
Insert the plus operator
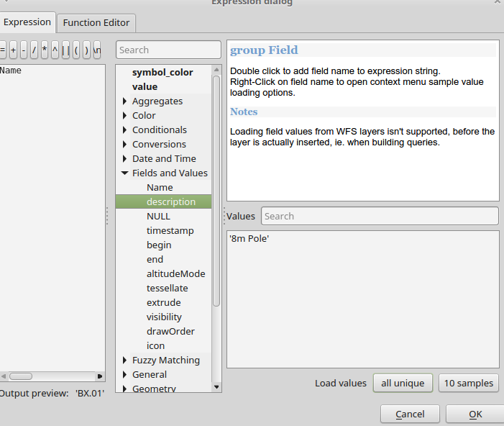13,50
